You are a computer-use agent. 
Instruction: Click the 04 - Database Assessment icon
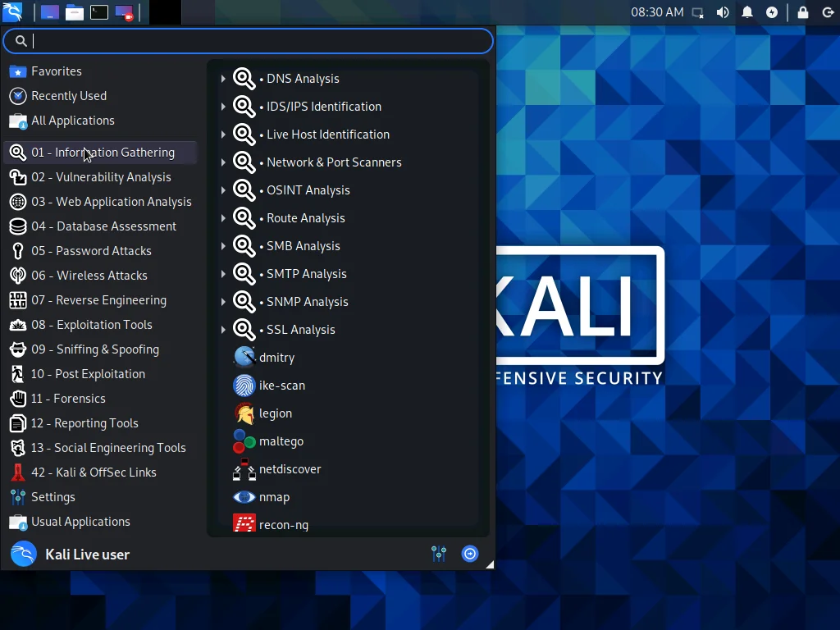point(18,226)
